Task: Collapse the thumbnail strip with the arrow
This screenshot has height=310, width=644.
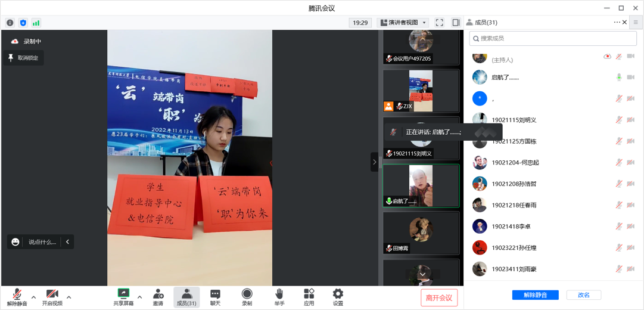Action: click(x=374, y=162)
